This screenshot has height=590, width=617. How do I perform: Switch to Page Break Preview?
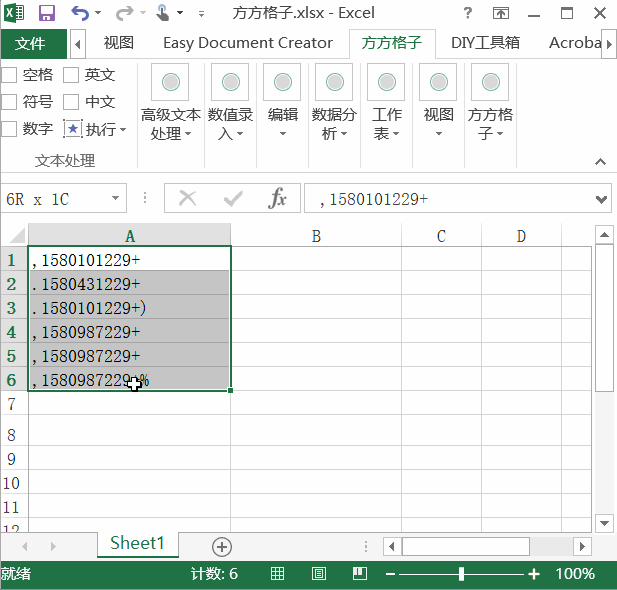360,574
